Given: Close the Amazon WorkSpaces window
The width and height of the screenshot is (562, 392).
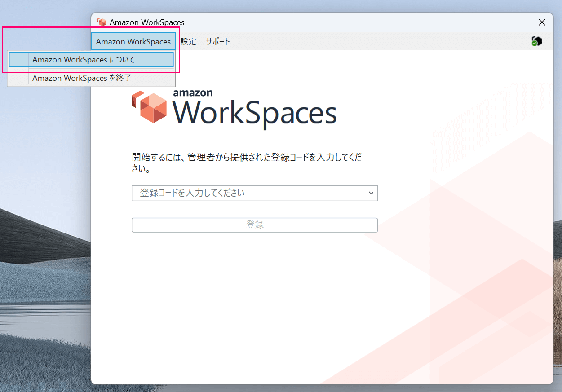Looking at the screenshot, I should 542,22.
